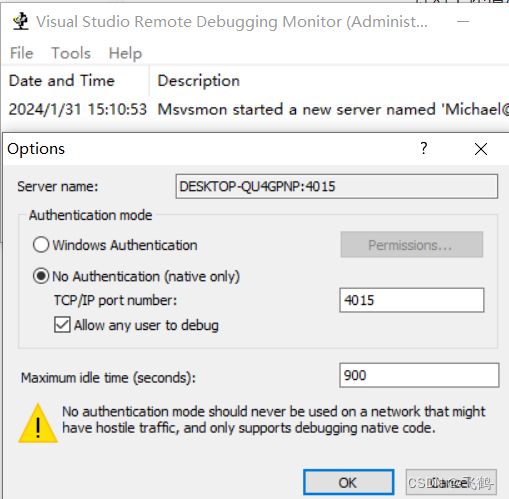The width and height of the screenshot is (509, 499).
Task: Minimize the Remote Debugging Monitor window
Action: tap(463, 22)
